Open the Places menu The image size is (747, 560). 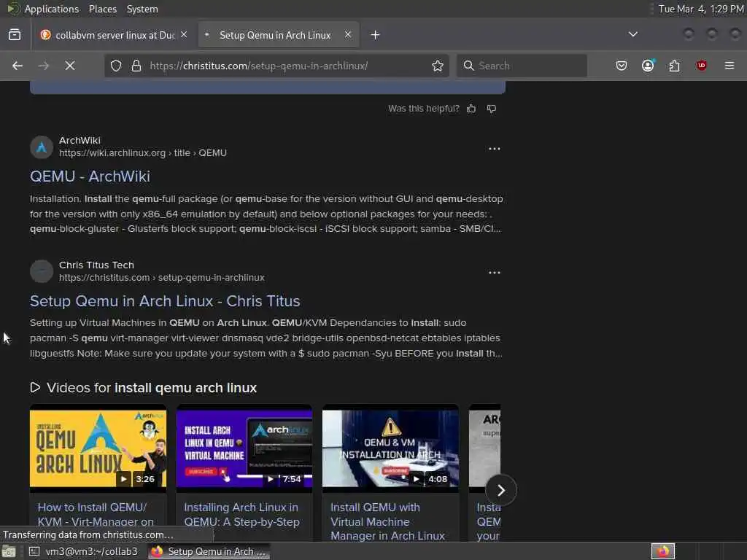click(102, 9)
